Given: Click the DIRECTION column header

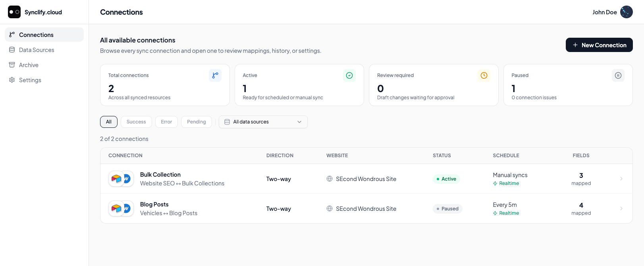Looking at the screenshot, I should [x=280, y=156].
